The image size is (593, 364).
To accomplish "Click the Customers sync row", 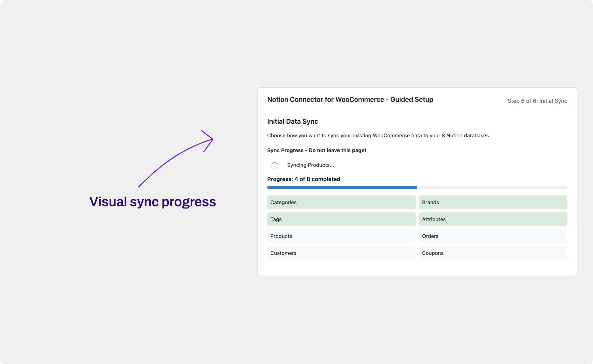I will [x=341, y=253].
